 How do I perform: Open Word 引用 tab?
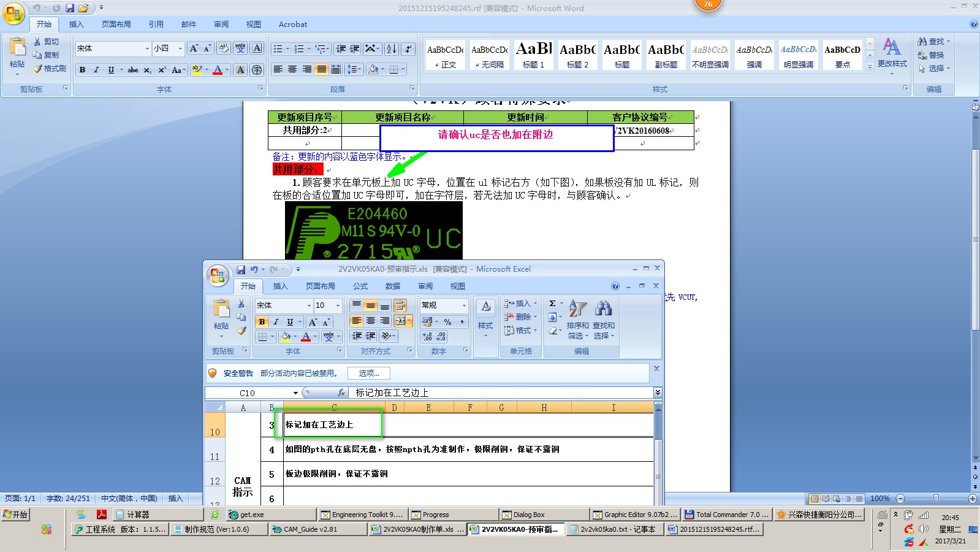point(156,25)
